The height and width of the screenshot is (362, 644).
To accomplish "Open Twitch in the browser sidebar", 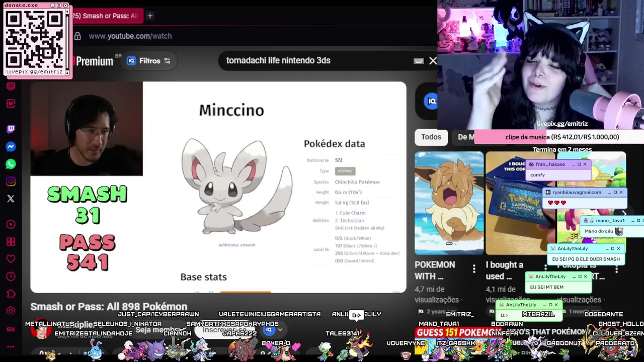I will [x=11, y=129].
